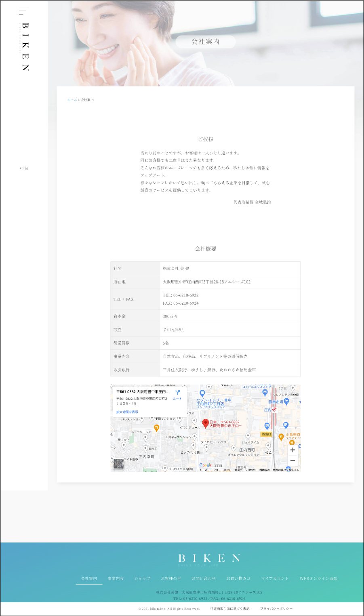Open the hamburger menu icon
The width and height of the screenshot is (364, 616).
click(x=23, y=11)
